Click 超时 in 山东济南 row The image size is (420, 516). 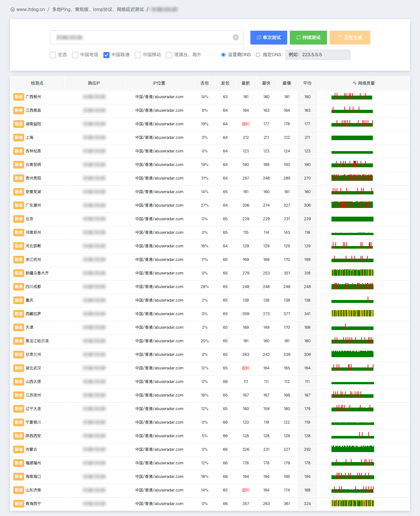pos(246,490)
